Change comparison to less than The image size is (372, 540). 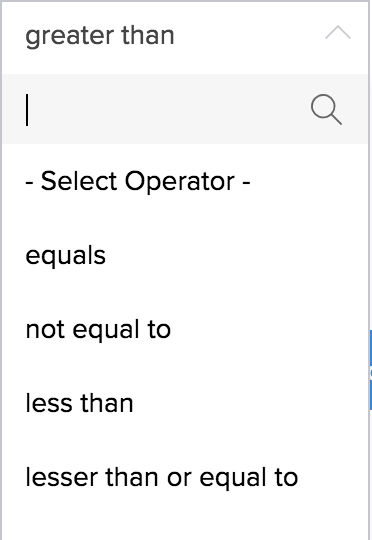(185, 403)
